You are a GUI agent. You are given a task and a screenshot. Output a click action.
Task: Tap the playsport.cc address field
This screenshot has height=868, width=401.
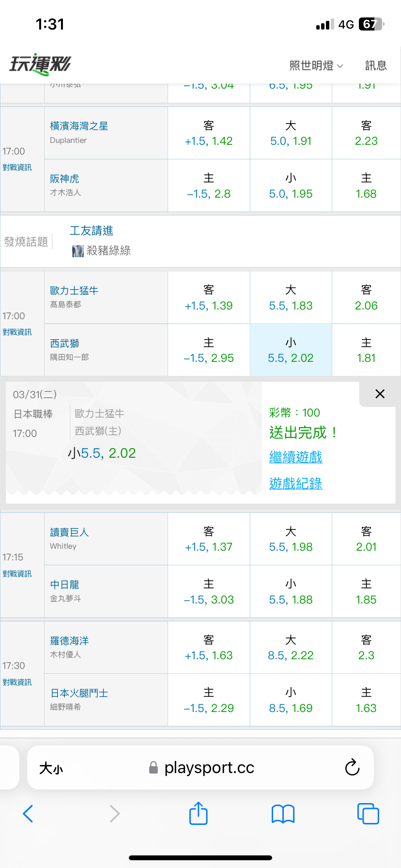coord(209,768)
